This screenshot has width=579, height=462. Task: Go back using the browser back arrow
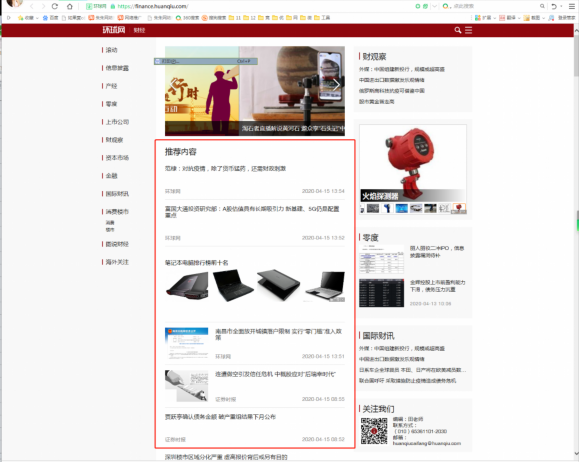coord(31,6)
